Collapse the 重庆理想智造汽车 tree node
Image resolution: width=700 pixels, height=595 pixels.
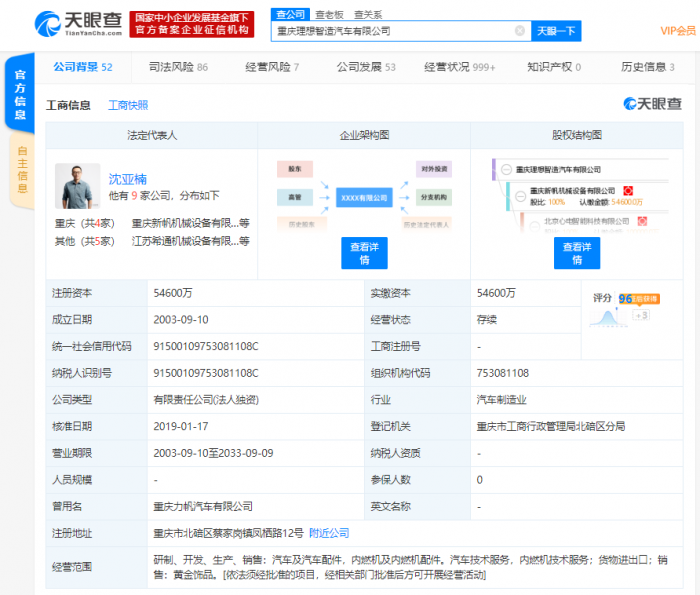tap(506, 169)
